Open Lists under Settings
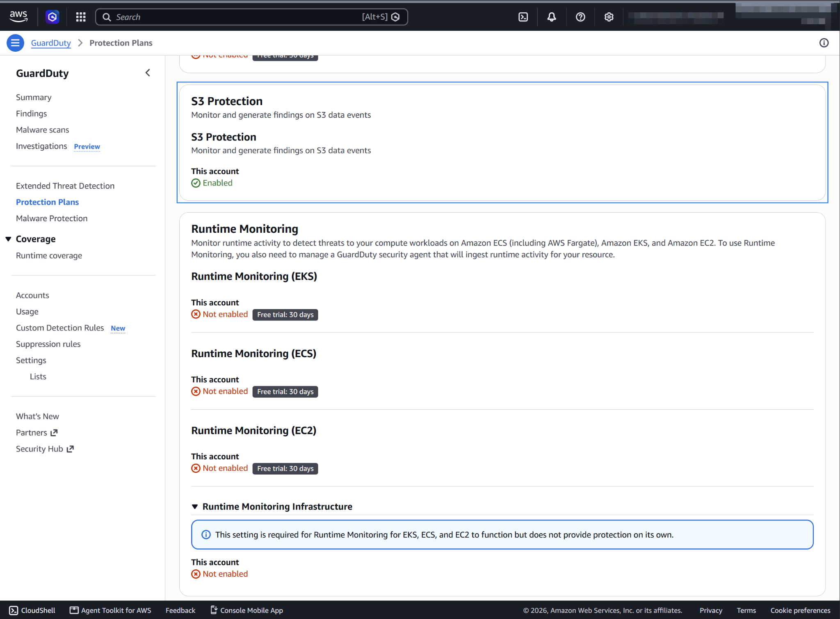This screenshot has height=619, width=840. point(38,376)
